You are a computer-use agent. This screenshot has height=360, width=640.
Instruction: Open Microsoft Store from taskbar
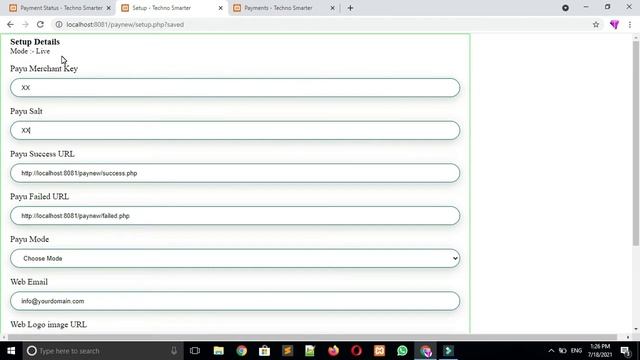click(264, 351)
